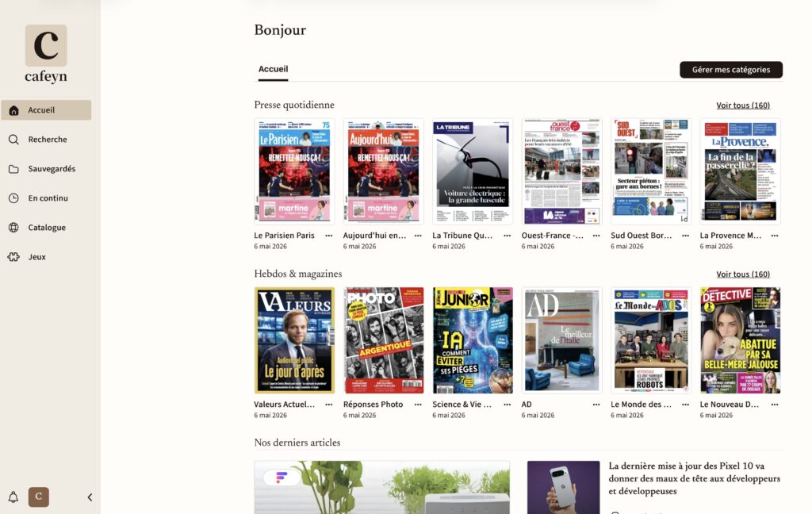Open Science & Vie Junior cover
This screenshot has width=812, height=514.
click(473, 340)
